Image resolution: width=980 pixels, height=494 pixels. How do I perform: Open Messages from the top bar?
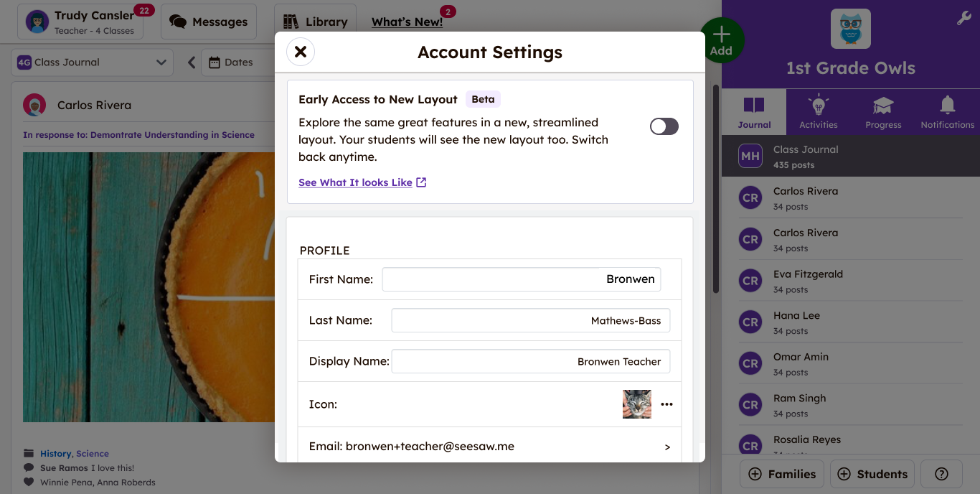(209, 22)
